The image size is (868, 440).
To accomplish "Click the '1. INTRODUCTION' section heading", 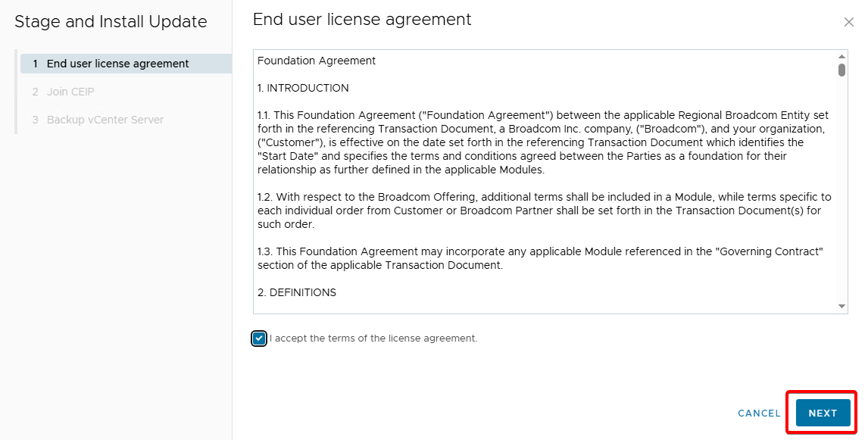I will click(303, 88).
